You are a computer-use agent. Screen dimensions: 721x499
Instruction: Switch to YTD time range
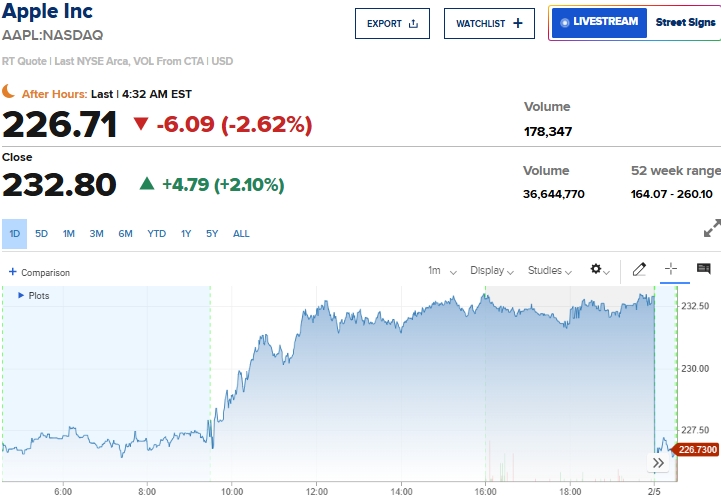point(156,234)
